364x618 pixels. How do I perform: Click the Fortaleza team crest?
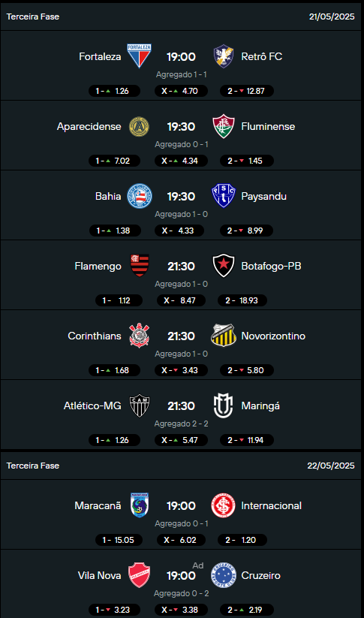coord(139,56)
